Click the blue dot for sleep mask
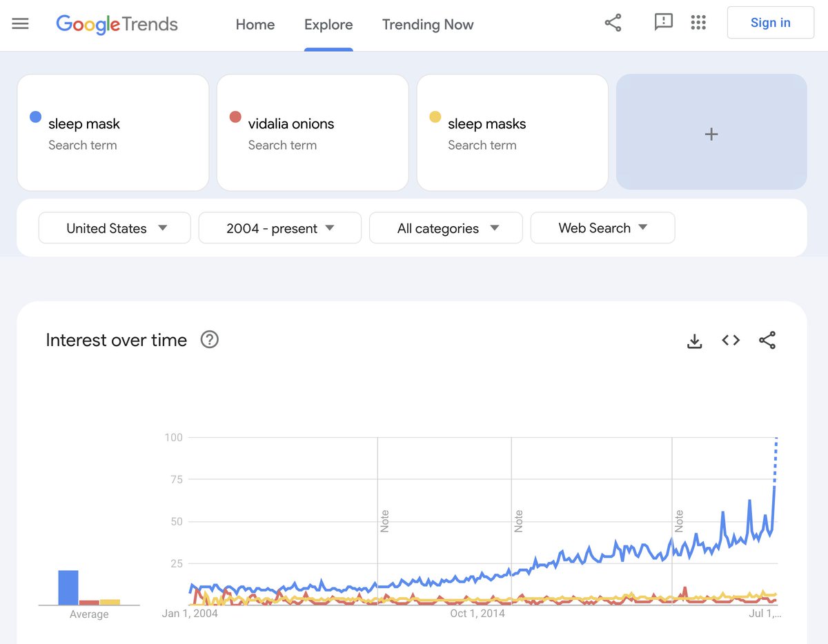Viewport: 828px width, 644px height. point(36,117)
